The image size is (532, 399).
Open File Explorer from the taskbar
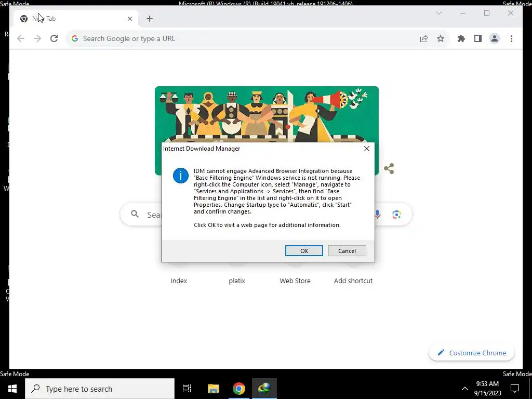(x=213, y=389)
